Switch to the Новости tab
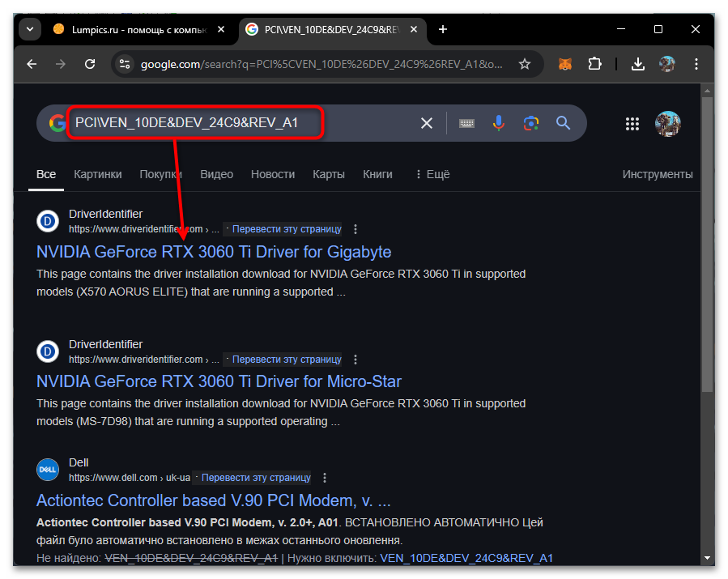The image size is (728, 579). 273,175
